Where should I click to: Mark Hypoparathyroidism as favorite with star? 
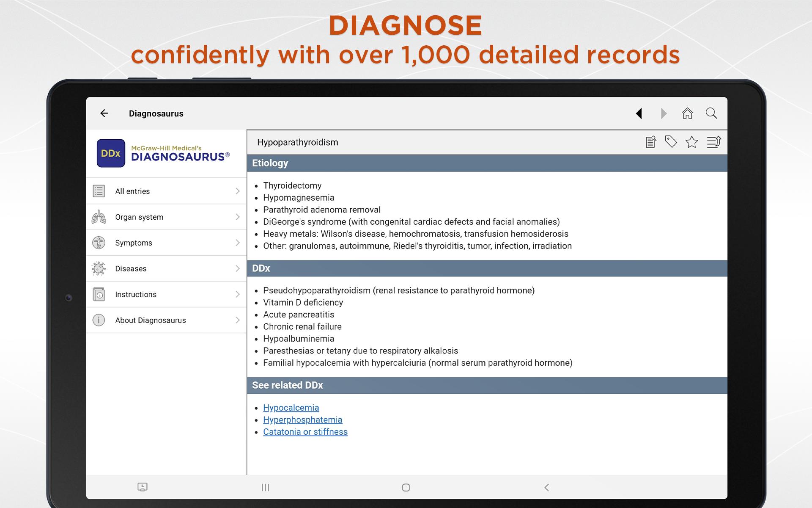point(692,142)
